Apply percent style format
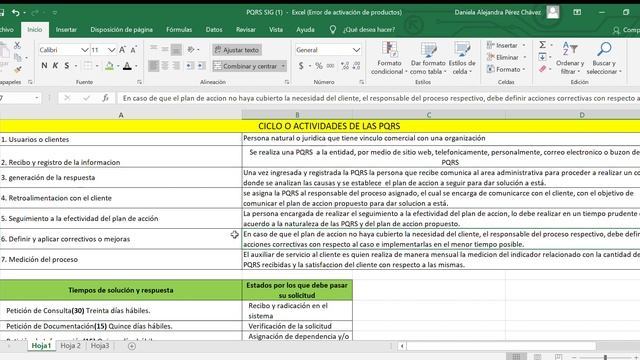Viewport: 640px width, 360px height. (319, 66)
